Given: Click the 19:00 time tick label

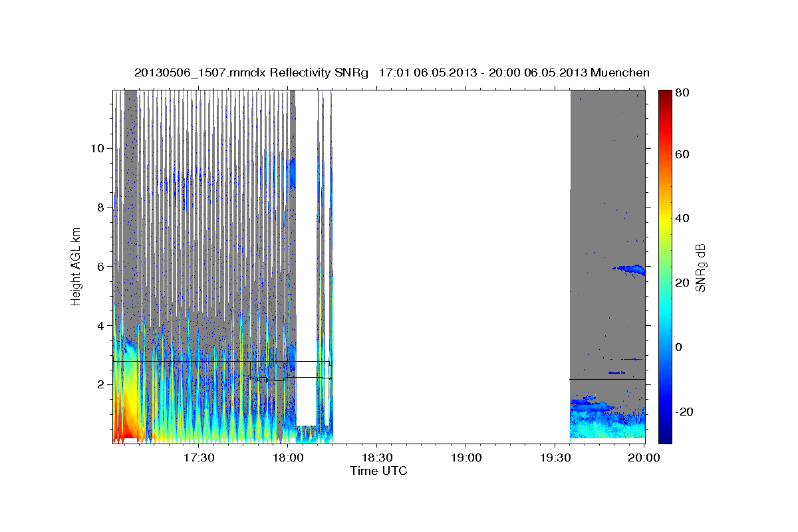Looking at the screenshot, I should (466, 458).
